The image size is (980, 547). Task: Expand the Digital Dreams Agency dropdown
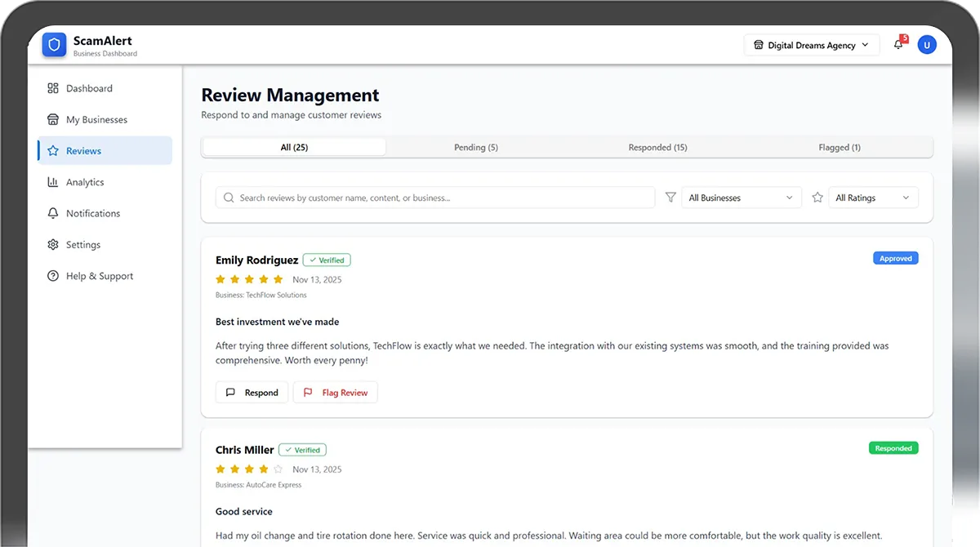coord(812,46)
